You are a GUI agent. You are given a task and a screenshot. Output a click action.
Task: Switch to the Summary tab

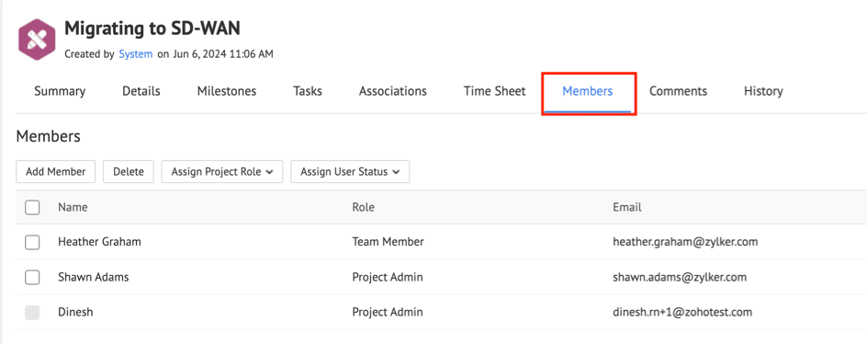60,91
